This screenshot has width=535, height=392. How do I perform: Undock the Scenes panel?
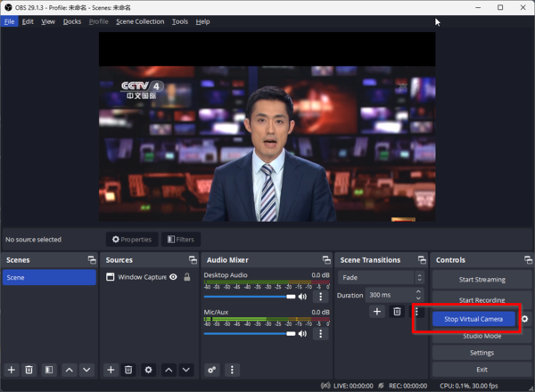click(92, 260)
